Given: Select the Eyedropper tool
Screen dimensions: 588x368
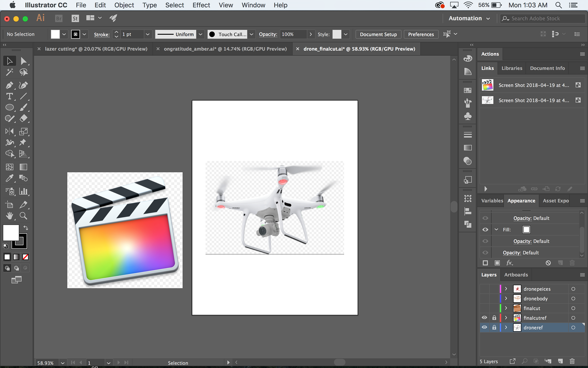Looking at the screenshot, I should coord(9,178).
